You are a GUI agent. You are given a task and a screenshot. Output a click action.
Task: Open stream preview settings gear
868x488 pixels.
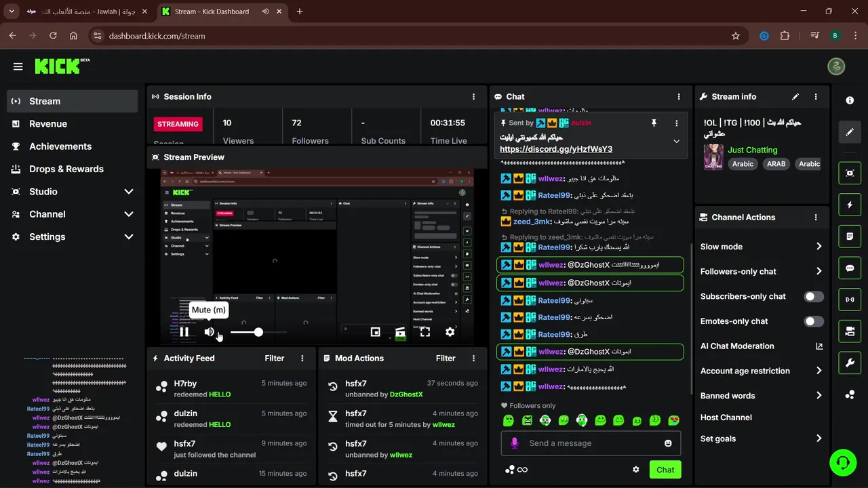click(x=450, y=332)
